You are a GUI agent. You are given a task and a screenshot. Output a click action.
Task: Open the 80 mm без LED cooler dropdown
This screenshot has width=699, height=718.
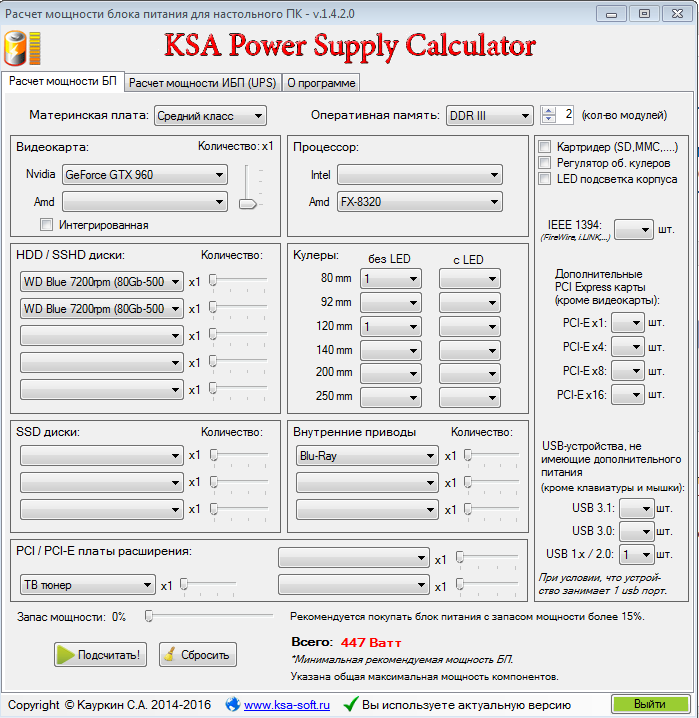tap(391, 278)
